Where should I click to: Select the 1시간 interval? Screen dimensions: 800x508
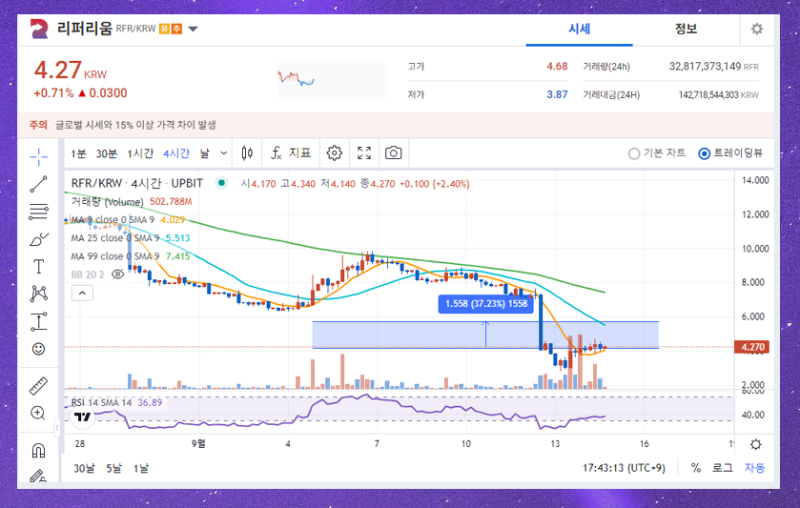(140, 154)
